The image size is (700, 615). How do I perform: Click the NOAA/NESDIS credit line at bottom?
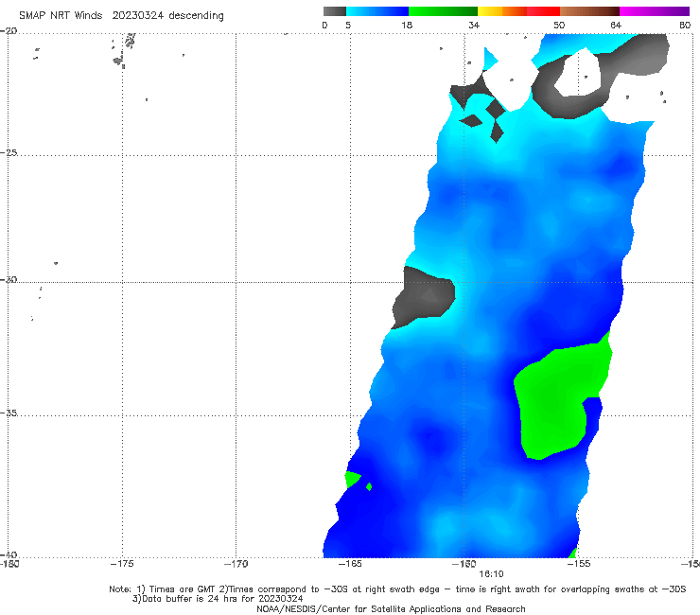(x=391, y=608)
